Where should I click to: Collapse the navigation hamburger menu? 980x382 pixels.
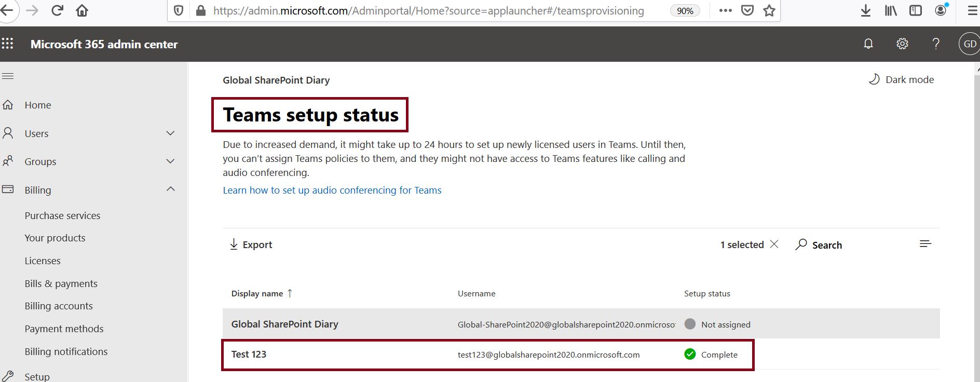(8, 76)
